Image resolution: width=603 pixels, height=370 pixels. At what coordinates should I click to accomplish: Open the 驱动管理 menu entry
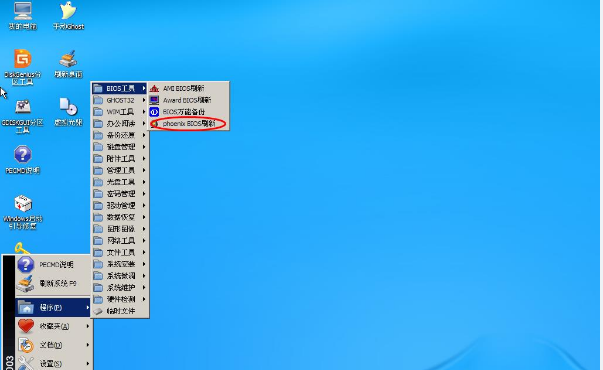point(120,205)
